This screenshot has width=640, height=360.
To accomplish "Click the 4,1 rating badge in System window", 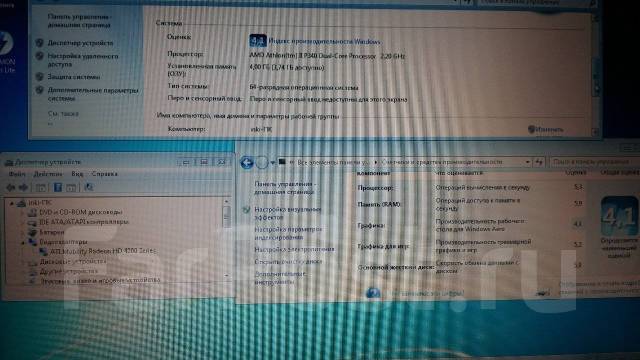I will pyautogui.click(x=258, y=41).
